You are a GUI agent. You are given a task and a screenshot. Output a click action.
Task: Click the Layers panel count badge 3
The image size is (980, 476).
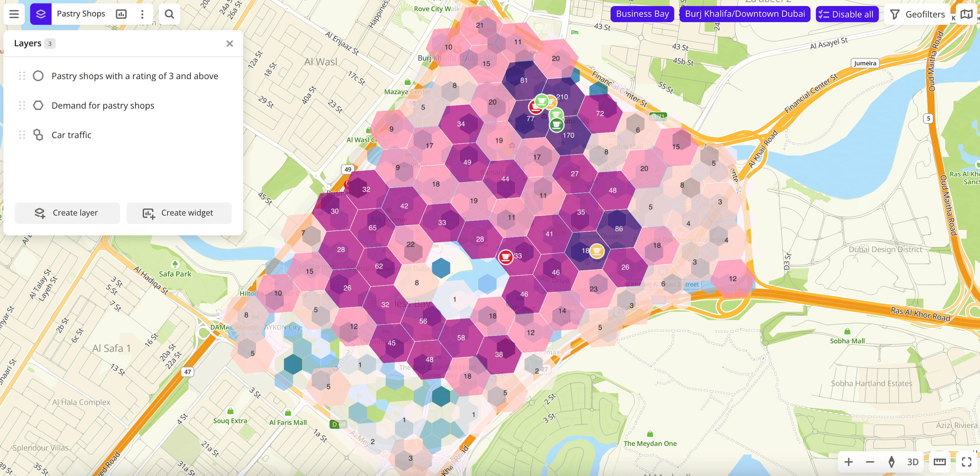click(x=50, y=44)
